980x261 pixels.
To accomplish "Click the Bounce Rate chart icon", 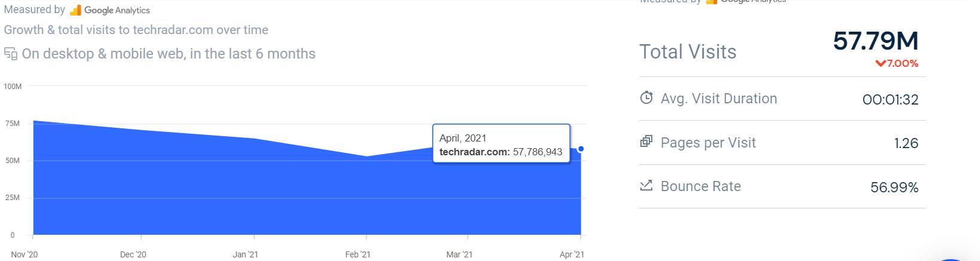I will [646, 186].
